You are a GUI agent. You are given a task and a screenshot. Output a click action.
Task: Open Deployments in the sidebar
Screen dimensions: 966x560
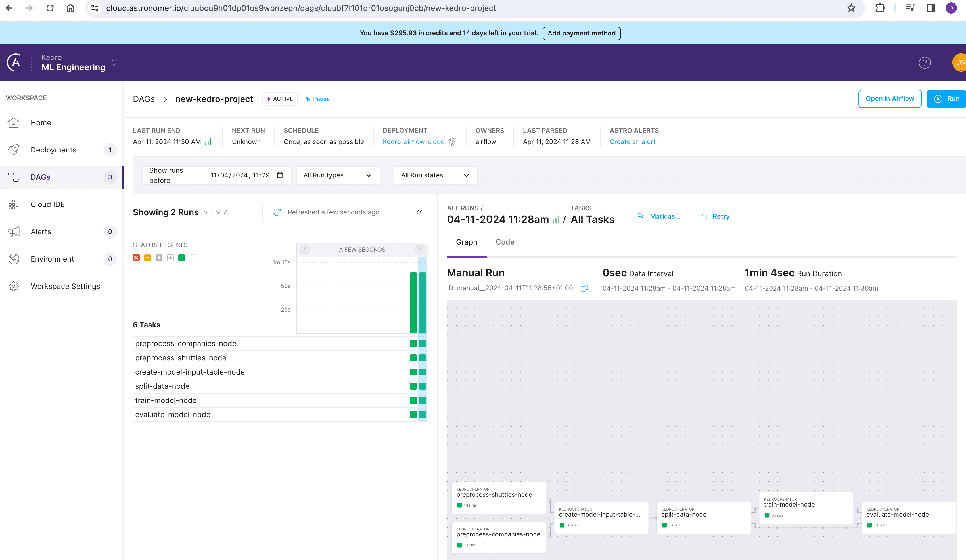[x=53, y=150]
